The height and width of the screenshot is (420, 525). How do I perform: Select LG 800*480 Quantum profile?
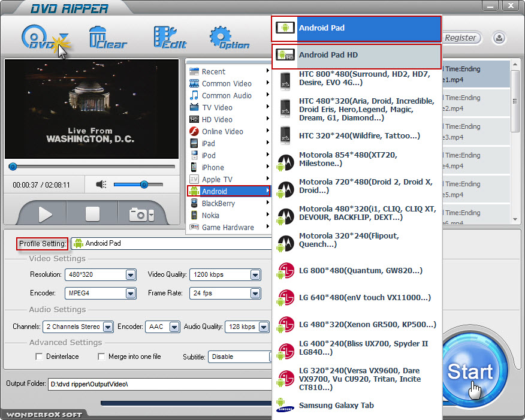pos(356,270)
